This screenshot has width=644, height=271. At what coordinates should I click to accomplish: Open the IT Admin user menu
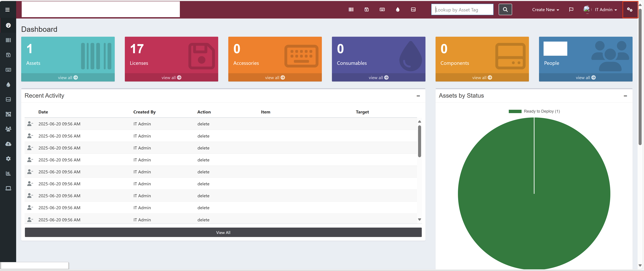(x=600, y=9)
